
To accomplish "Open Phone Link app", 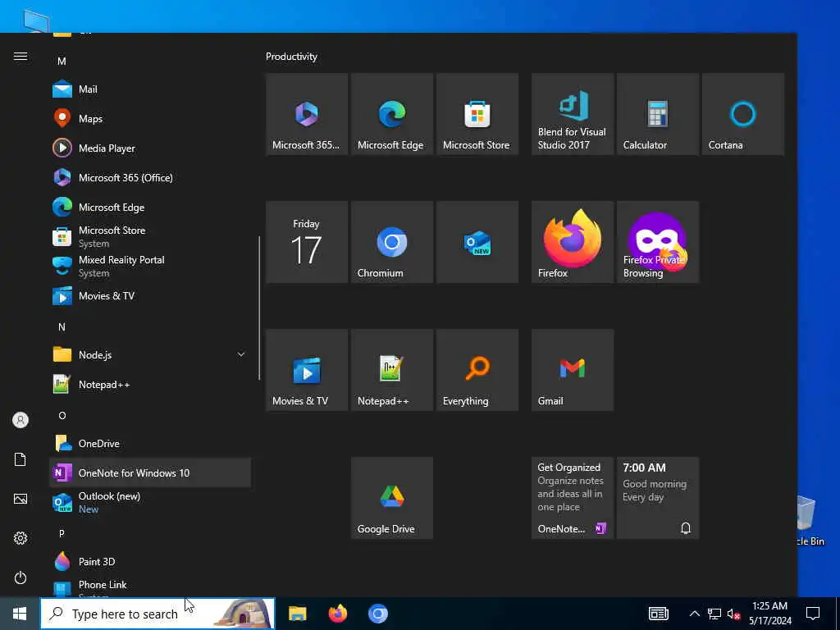I will coord(150,587).
